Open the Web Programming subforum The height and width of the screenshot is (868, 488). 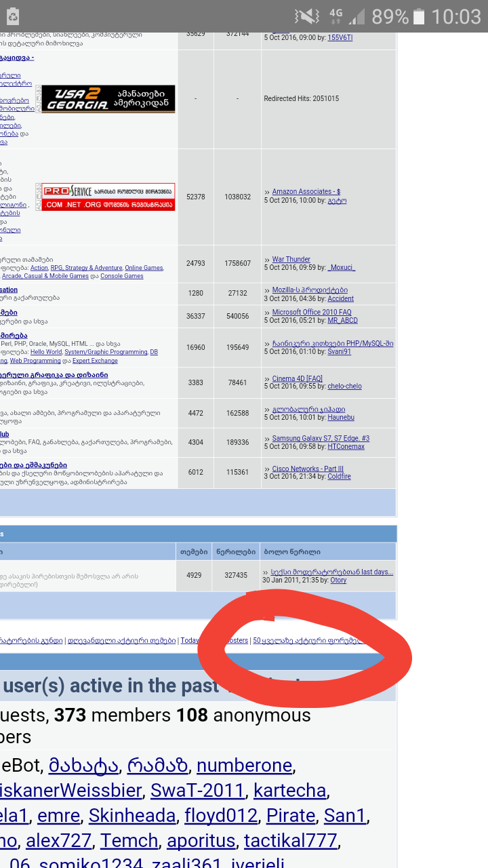click(35, 361)
